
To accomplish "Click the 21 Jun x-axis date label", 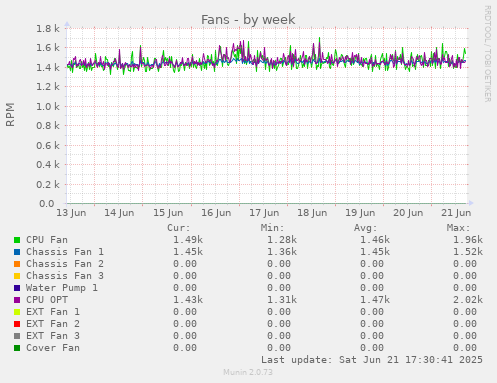I will click(x=456, y=213).
